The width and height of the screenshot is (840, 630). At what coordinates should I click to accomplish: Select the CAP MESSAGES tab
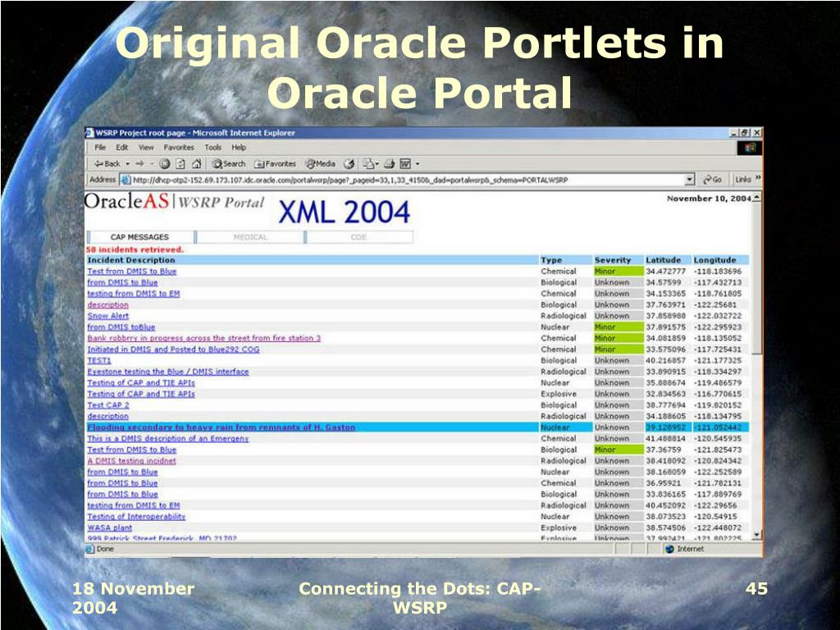139,237
